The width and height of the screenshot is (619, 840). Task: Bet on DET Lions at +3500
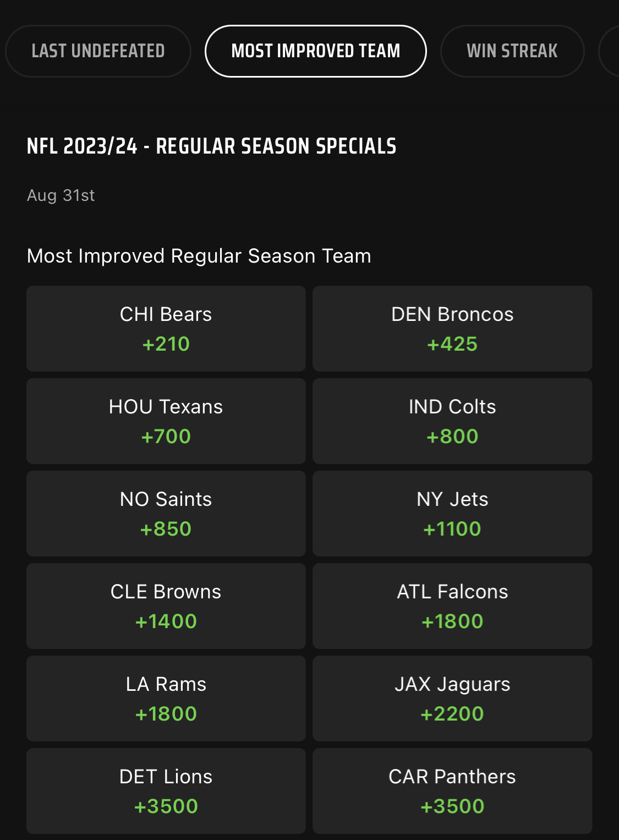click(166, 791)
